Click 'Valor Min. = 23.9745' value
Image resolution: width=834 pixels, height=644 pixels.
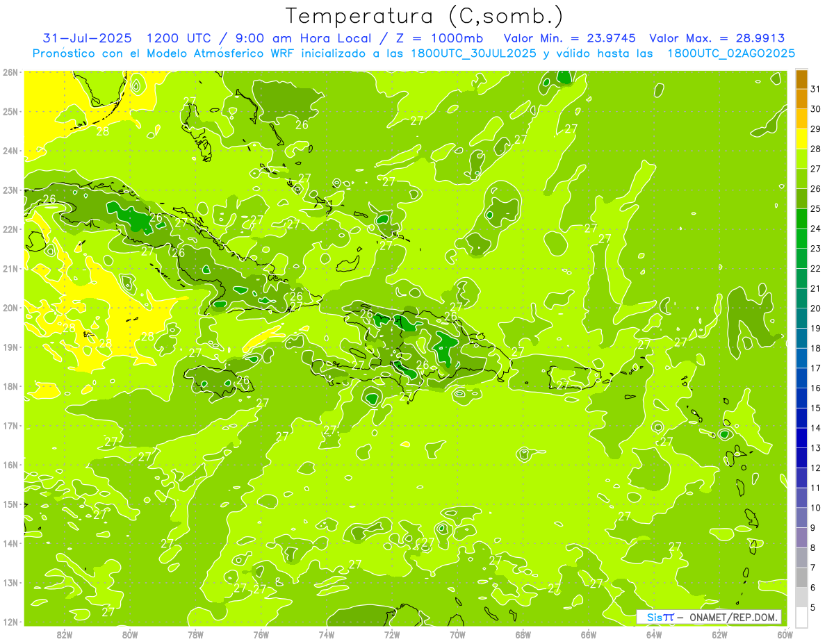pos(570,38)
